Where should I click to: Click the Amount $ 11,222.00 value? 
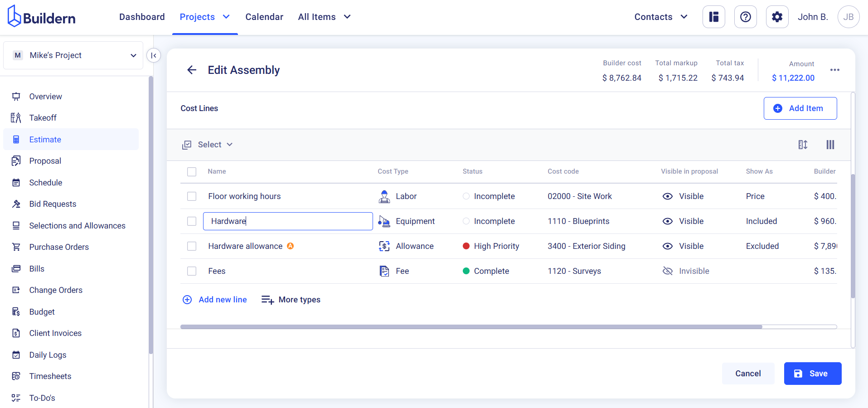(793, 78)
